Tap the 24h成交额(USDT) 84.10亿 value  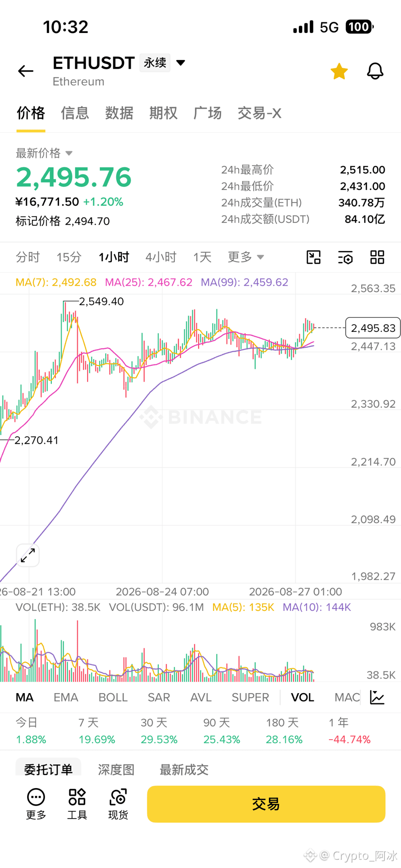click(365, 219)
